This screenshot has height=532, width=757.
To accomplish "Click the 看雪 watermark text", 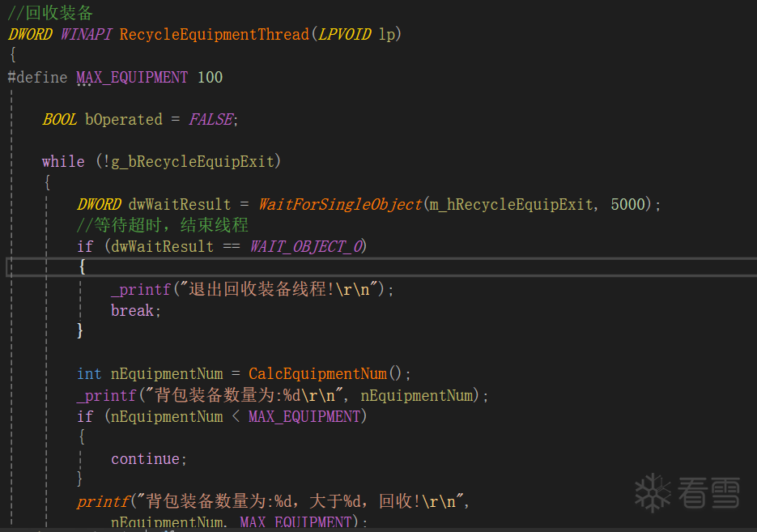I will point(709,492).
